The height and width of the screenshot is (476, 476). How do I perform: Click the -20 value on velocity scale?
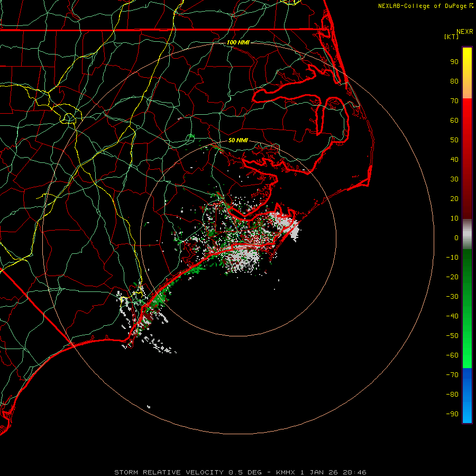pyautogui.click(x=452, y=277)
